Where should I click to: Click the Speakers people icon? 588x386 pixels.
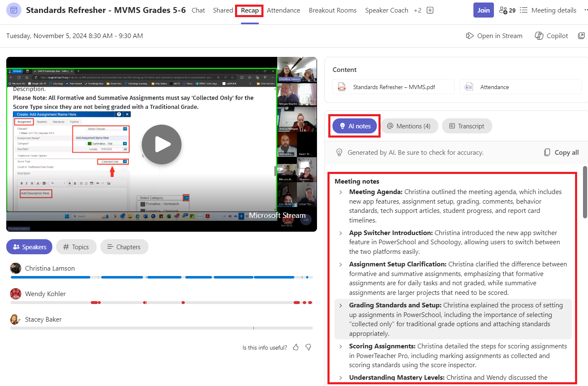[16, 247]
